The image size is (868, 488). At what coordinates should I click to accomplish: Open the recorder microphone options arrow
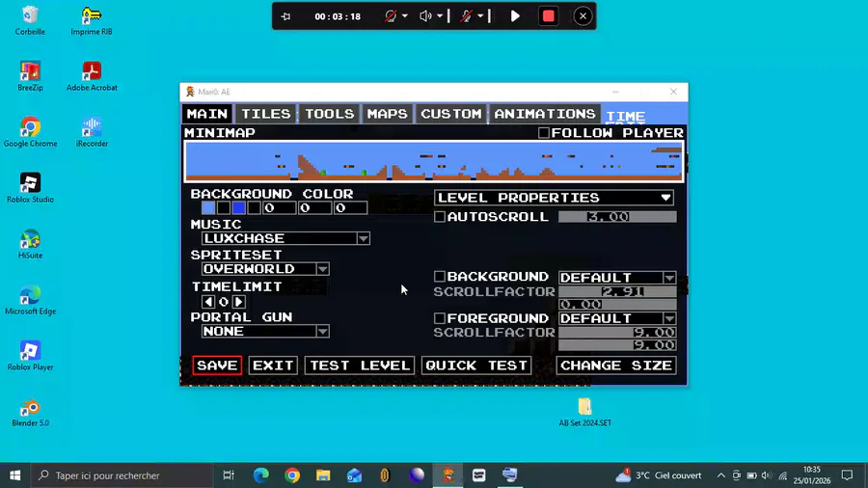point(480,16)
